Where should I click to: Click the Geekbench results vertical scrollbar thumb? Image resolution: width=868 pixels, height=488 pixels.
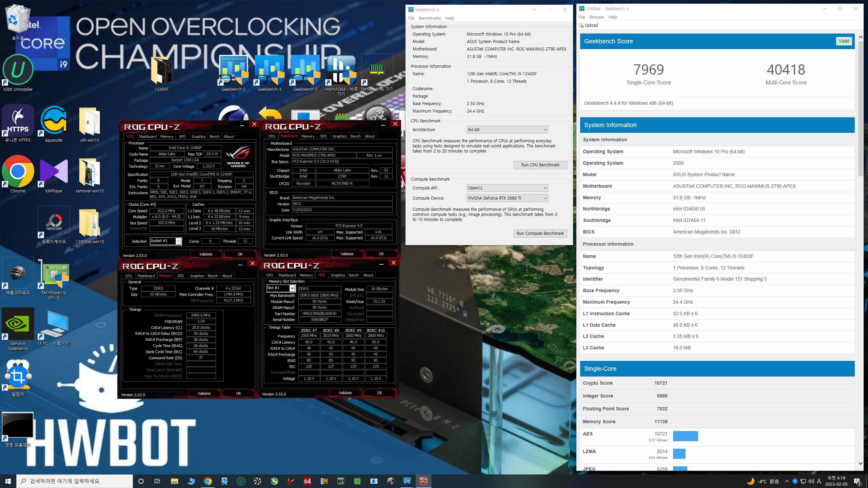pos(861,108)
